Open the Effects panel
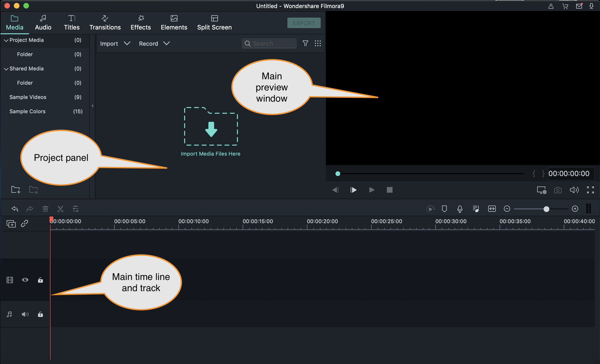 (x=140, y=23)
